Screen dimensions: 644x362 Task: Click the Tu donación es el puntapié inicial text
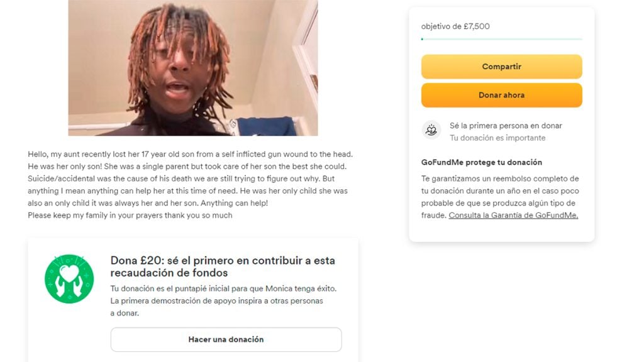[223, 288]
